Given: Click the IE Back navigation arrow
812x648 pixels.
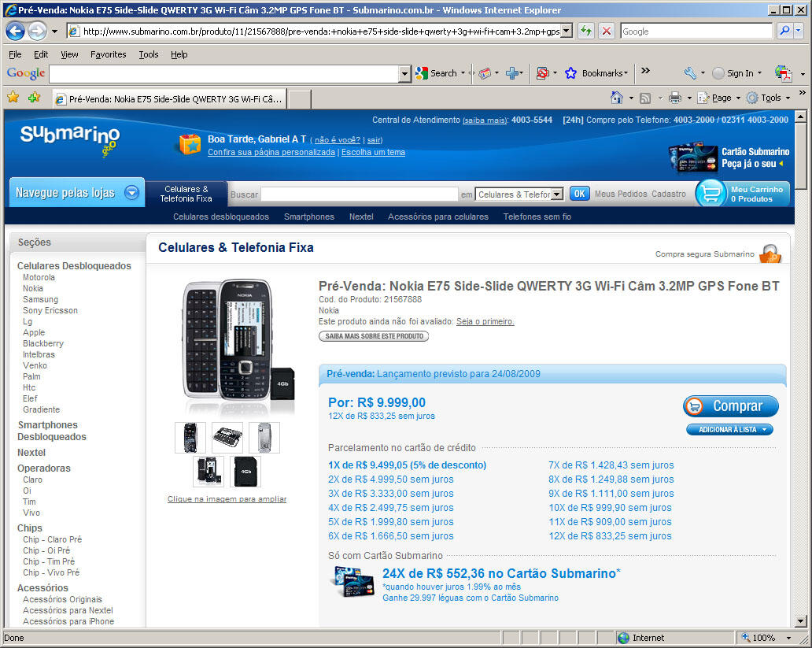Looking at the screenshot, I should click(15, 31).
